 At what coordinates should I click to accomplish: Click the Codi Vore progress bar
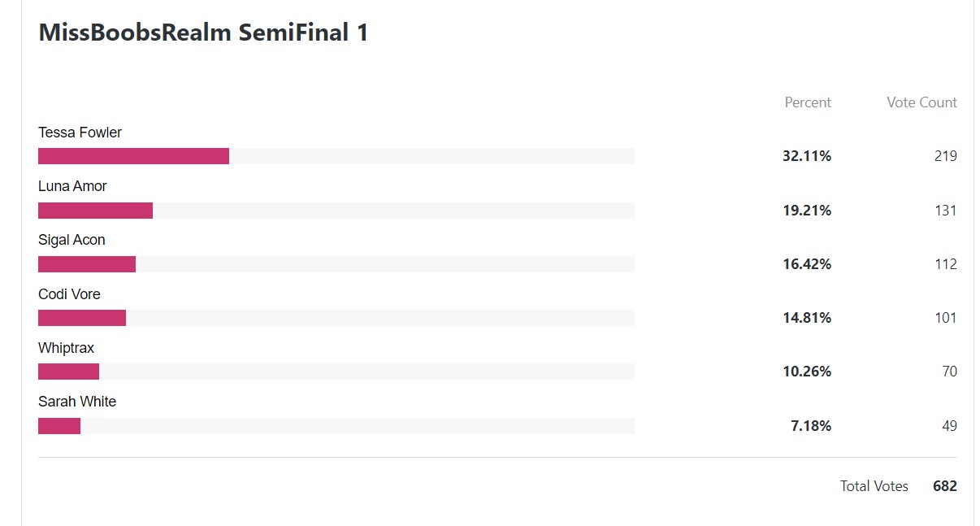tap(336, 318)
